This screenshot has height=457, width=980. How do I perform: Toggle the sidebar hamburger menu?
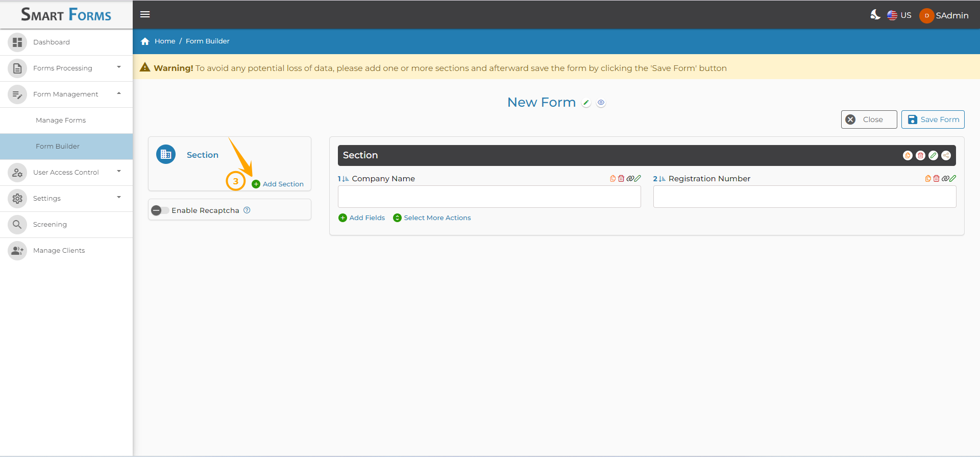click(x=145, y=14)
